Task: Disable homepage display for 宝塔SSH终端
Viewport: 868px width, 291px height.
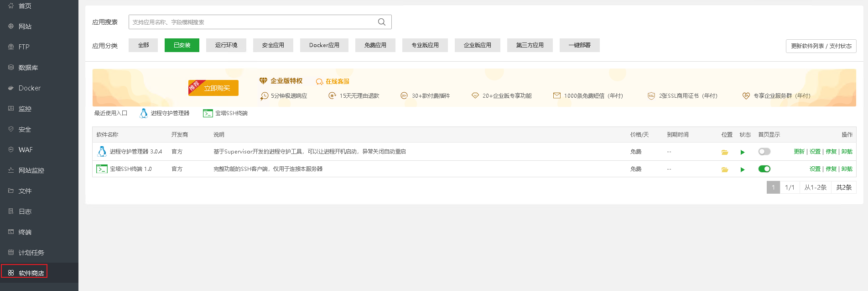Action: [x=764, y=169]
